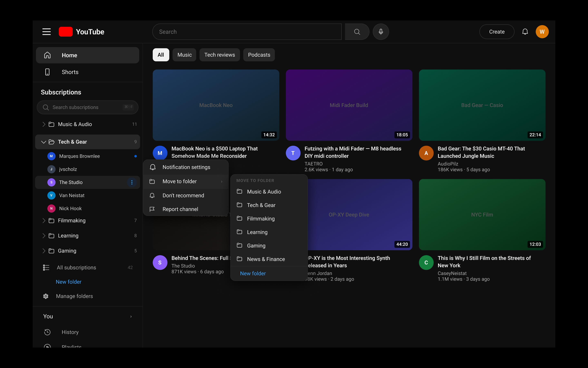Click folder icon beside News & Finance in submenu
Screen dimensions: 588x368
click(x=239, y=259)
